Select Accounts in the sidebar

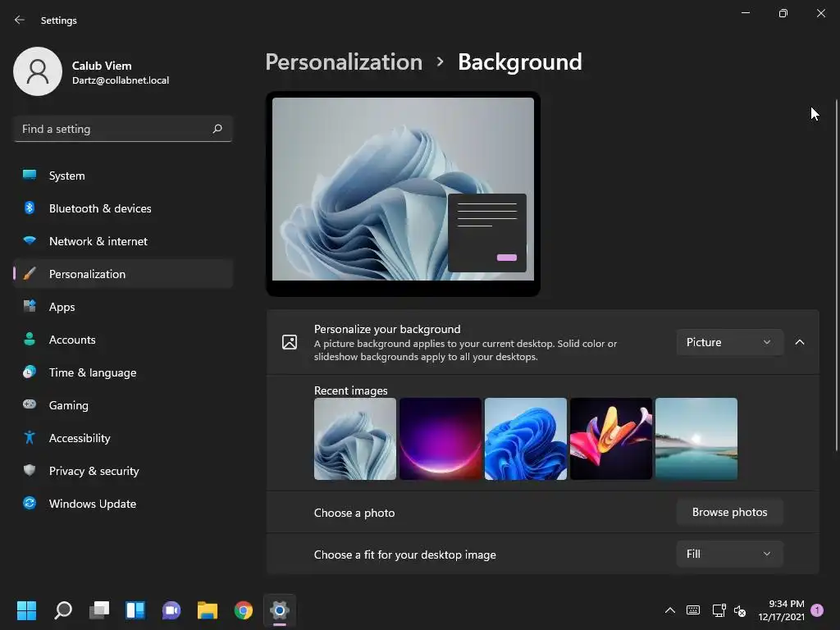(123, 340)
